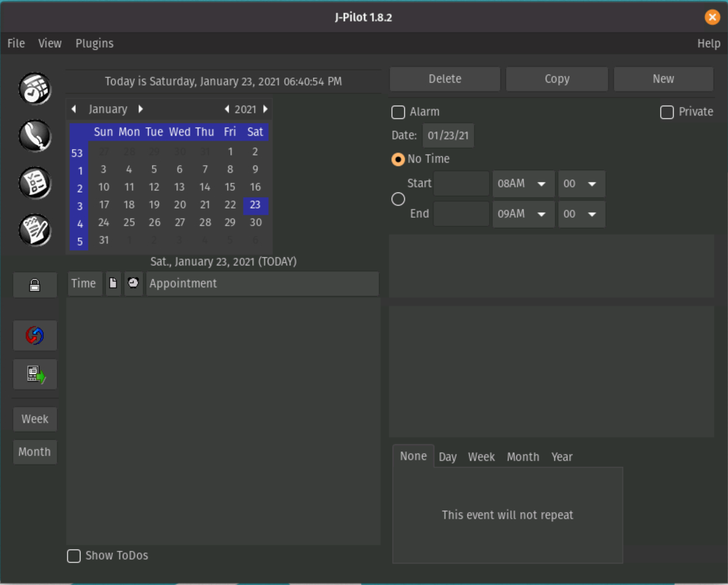Open the Address book phone icon
The width and height of the screenshot is (728, 585).
pyautogui.click(x=34, y=135)
